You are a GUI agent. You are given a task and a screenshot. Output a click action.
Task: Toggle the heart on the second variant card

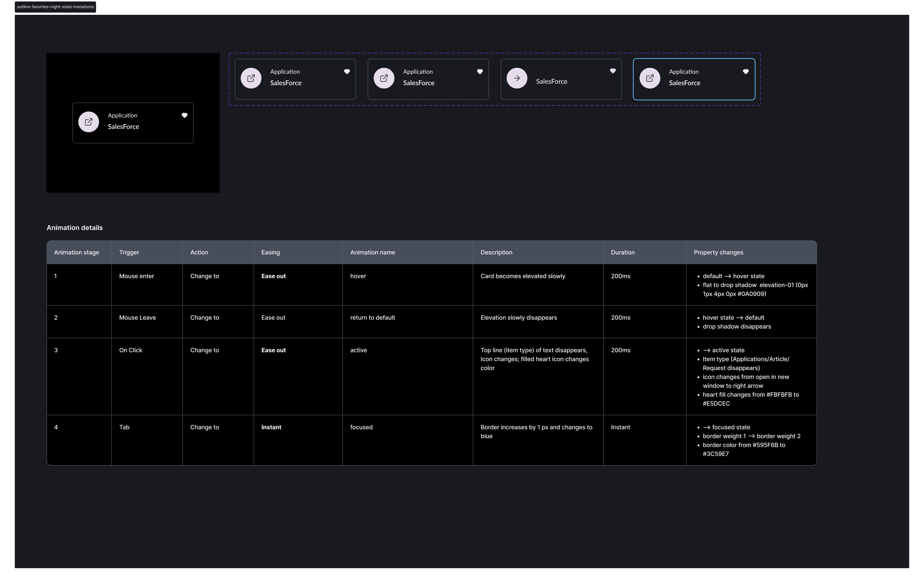point(480,72)
